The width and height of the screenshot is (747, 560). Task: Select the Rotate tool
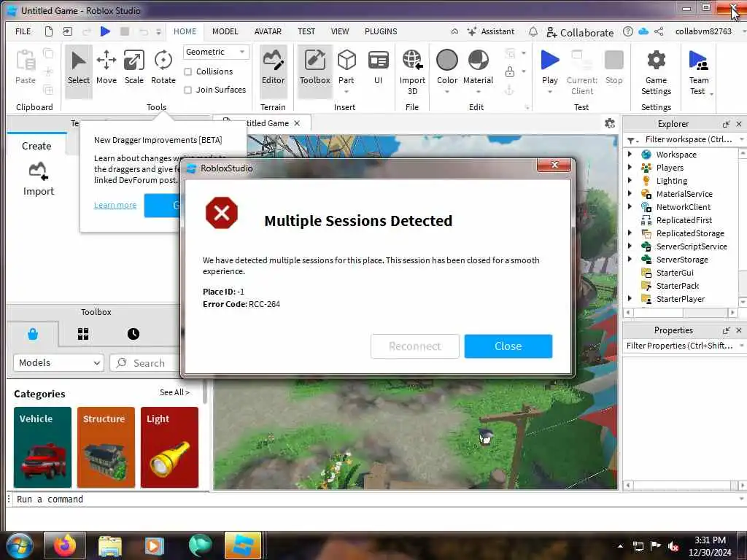163,68
